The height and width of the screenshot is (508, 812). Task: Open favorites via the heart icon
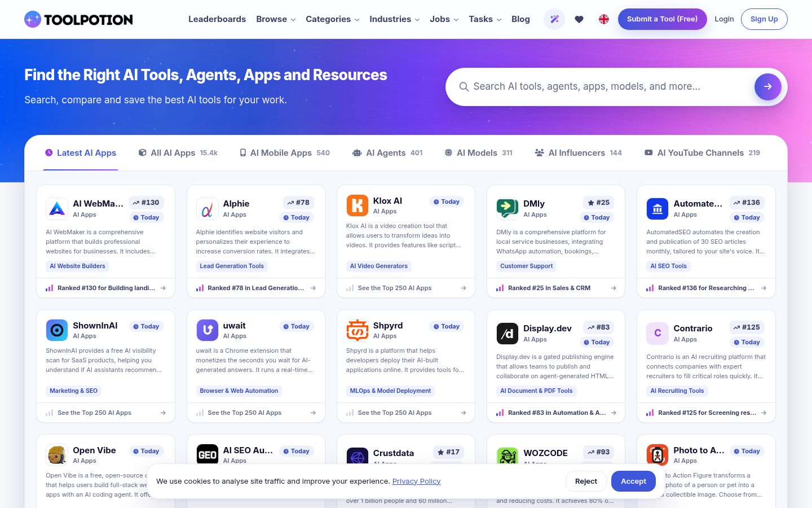[579, 19]
